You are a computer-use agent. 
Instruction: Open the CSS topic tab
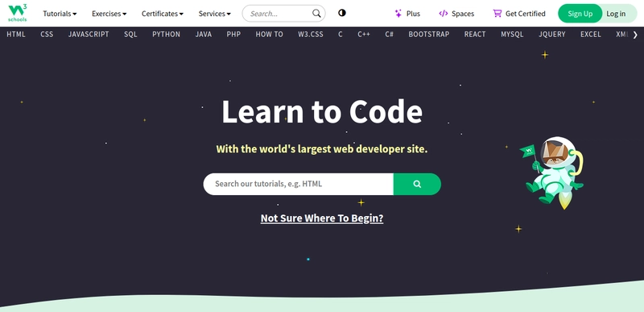click(x=47, y=35)
